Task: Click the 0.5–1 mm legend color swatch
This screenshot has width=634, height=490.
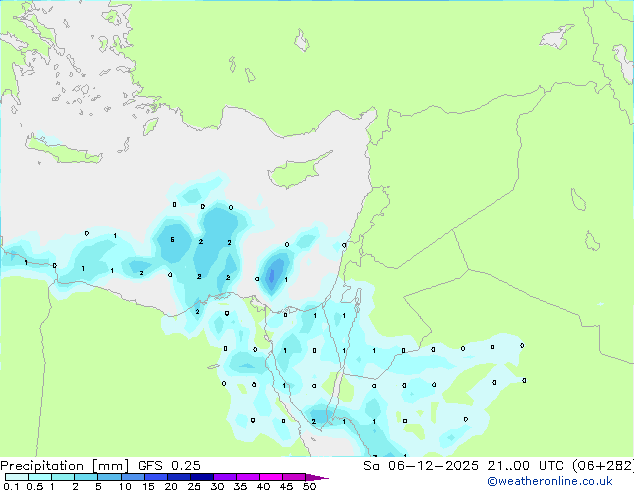Action: [40, 477]
